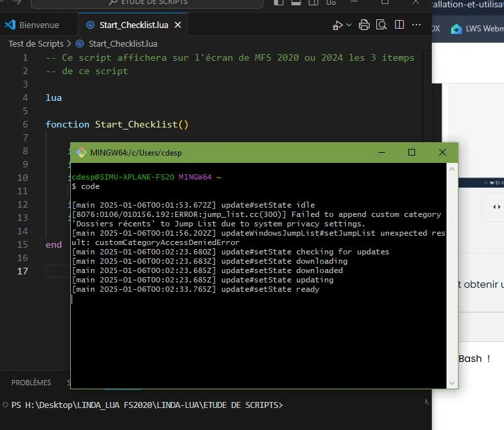This screenshot has width=504, height=430.
Task: Click the LWS Webmail bookmark icon
Action: [457, 29]
